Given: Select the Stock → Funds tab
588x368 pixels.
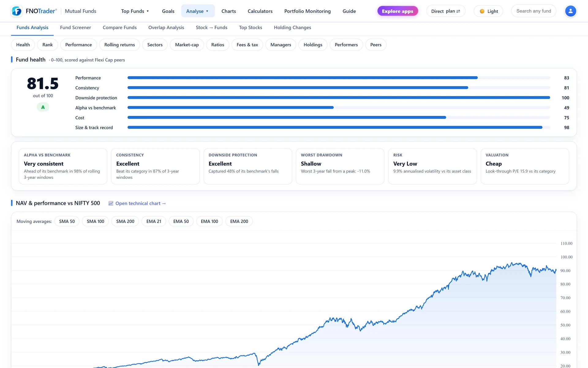Looking at the screenshot, I should [x=211, y=28].
